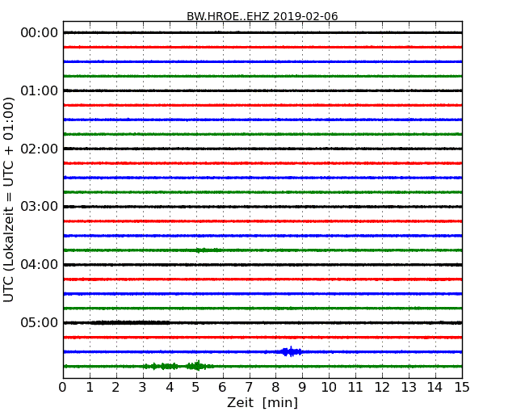Click the x-axis tick label 8

pyautogui.click(x=275, y=388)
